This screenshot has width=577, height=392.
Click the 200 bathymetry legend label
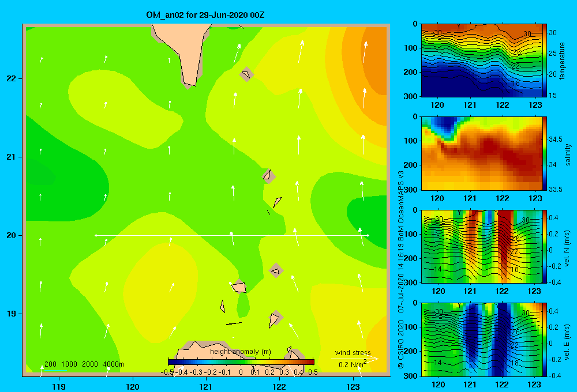[50, 364]
